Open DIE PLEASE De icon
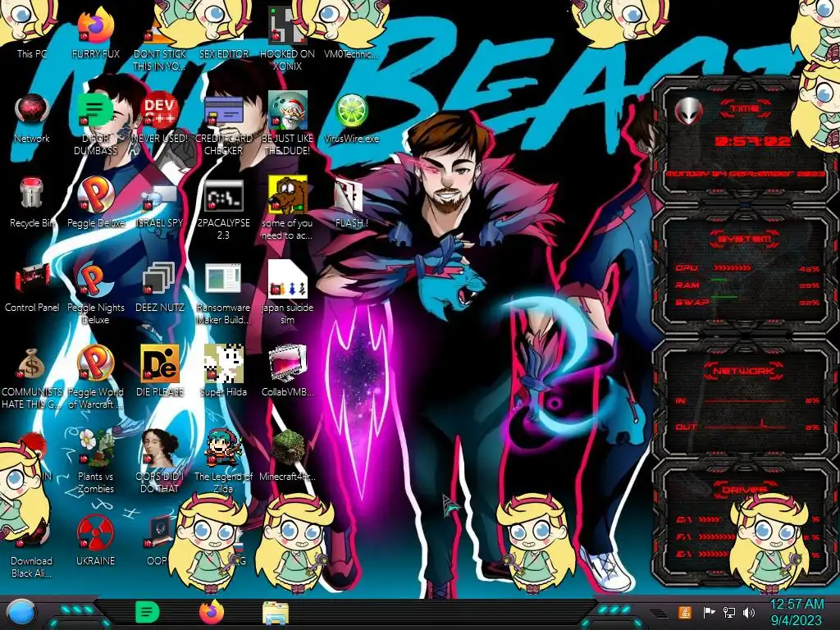This screenshot has height=630, width=840. pyautogui.click(x=159, y=371)
